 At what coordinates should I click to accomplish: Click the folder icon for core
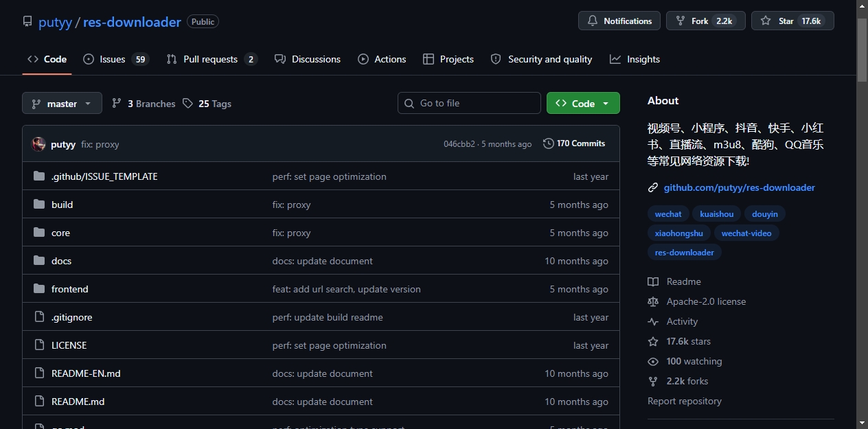pyautogui.click(x=39, y=233)
